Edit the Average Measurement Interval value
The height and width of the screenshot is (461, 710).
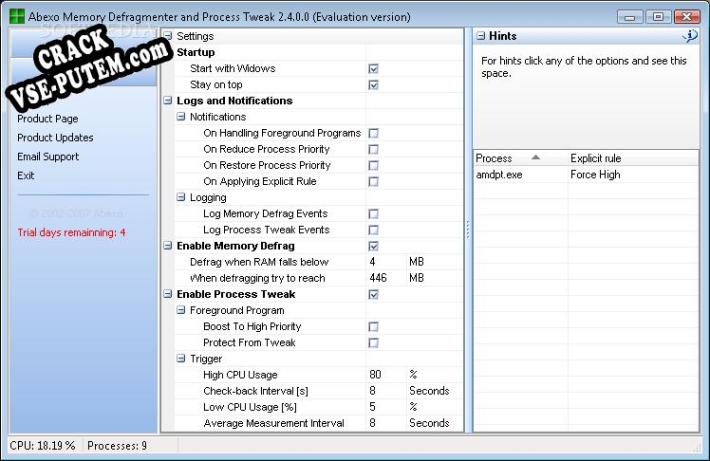[x=386, y=423]
